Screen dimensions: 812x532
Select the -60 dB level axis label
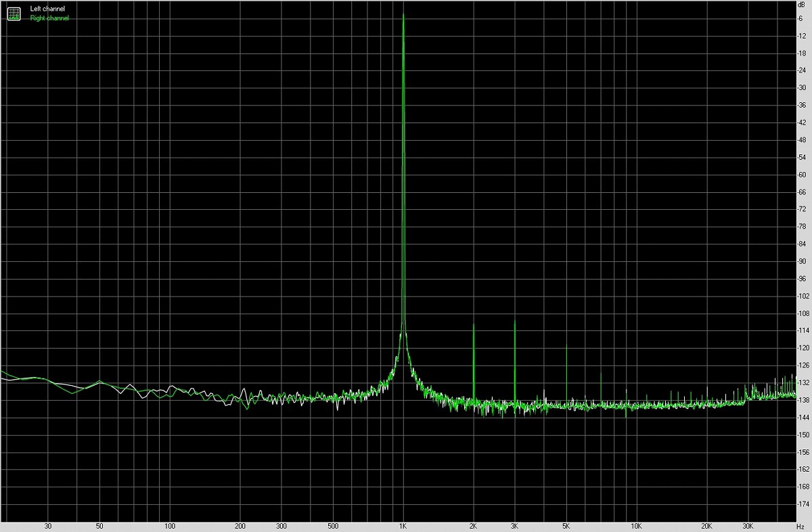pyautogui.click(x=801, y=175)
